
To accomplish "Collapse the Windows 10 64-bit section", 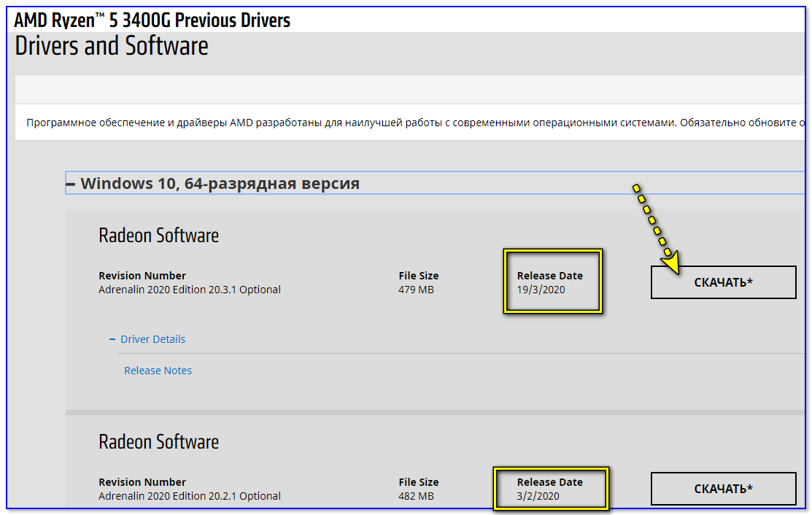I will [220, 183].
